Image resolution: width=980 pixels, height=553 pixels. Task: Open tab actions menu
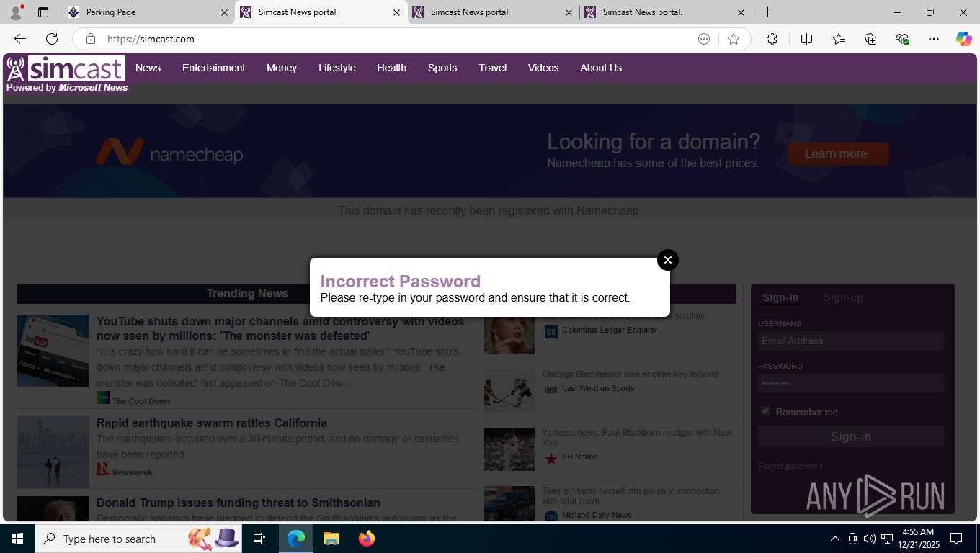[43, 12]
